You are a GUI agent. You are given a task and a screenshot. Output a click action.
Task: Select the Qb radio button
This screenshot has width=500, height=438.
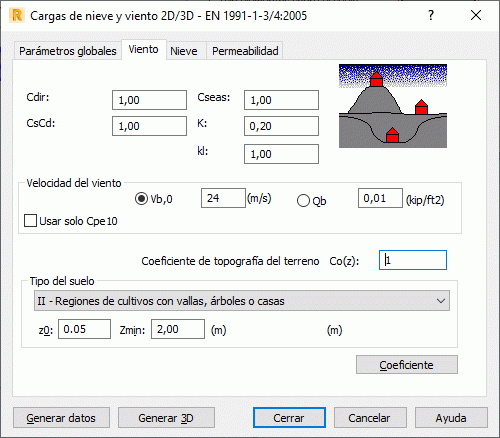point(303,201)
